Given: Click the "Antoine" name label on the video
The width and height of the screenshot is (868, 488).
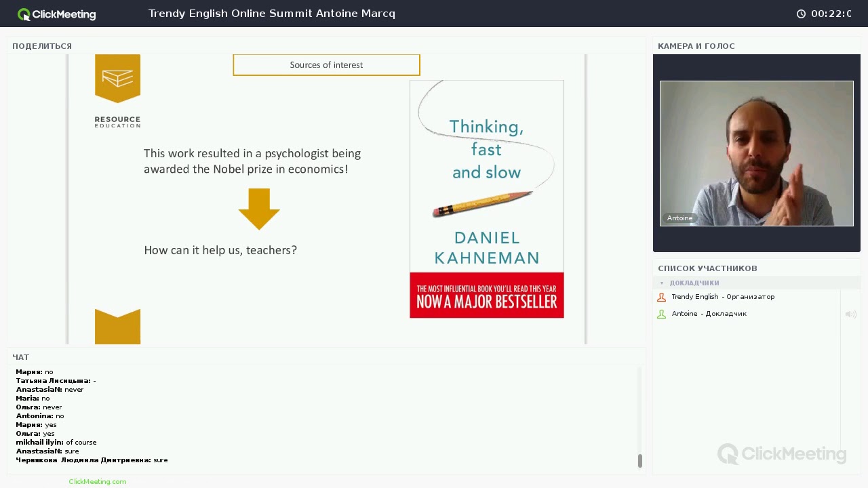Looking at the screenshot, I should click(x=679, y=218).
